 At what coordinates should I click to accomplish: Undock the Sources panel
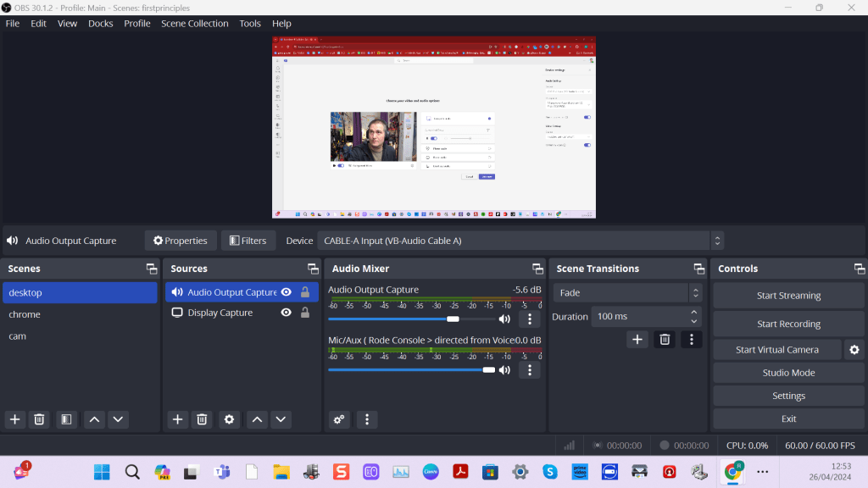coord(314,269)
